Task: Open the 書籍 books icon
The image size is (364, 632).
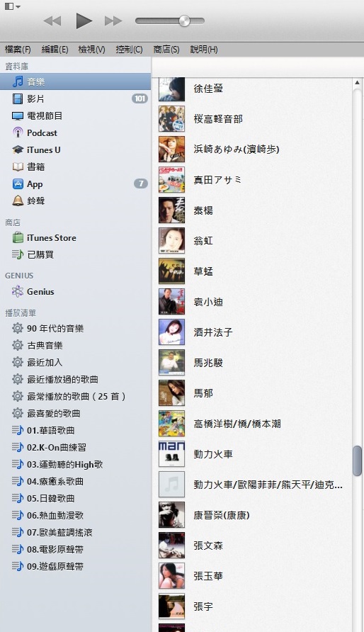Action: click(18, 167)
